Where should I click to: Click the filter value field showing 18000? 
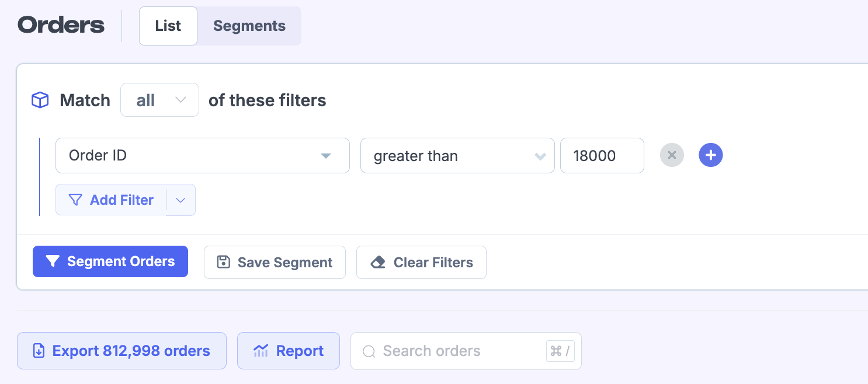click(x=602, y=156)
